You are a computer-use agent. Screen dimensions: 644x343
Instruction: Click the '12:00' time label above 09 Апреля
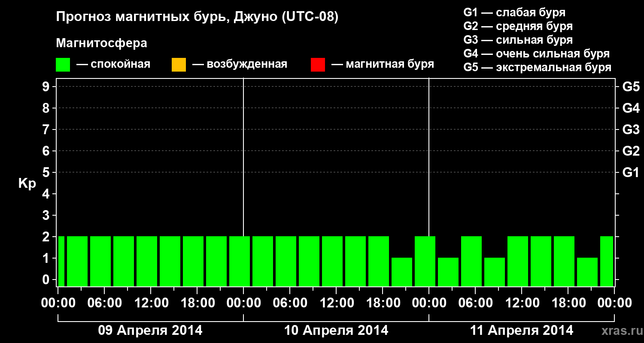pyautogui.click(x=151, y=303)
